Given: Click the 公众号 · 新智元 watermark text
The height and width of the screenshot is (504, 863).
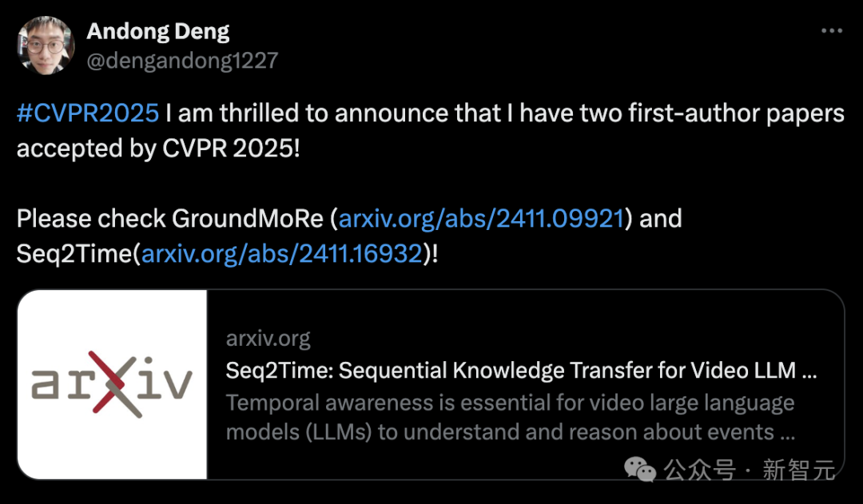Looking at the screenshot, I should tap(749, 470).
